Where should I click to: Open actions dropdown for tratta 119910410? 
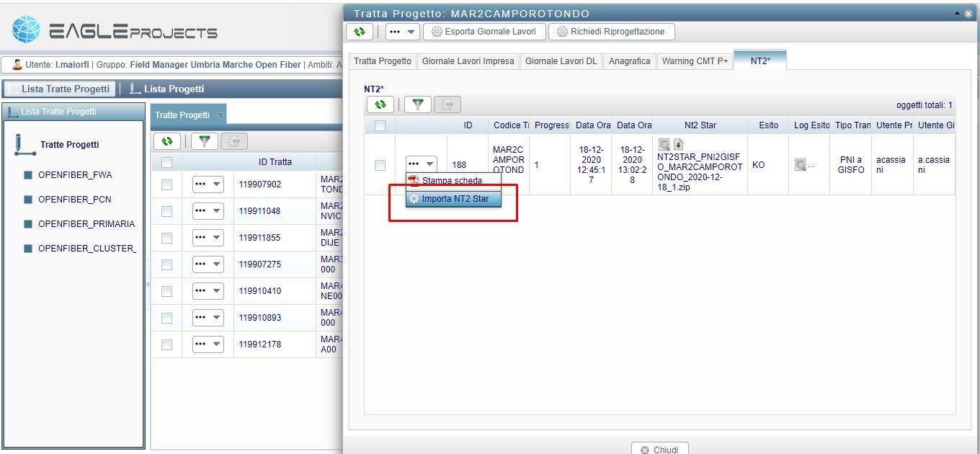coord(208,291)
